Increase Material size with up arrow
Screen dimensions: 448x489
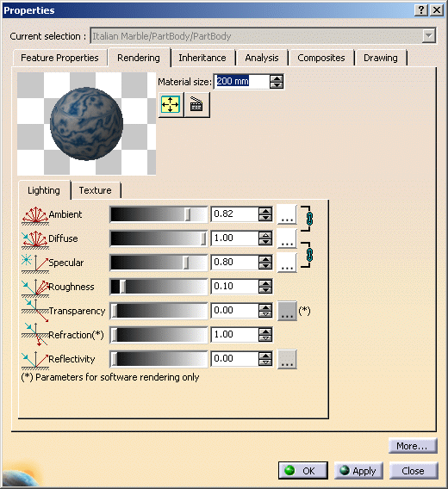coord(277,78)
